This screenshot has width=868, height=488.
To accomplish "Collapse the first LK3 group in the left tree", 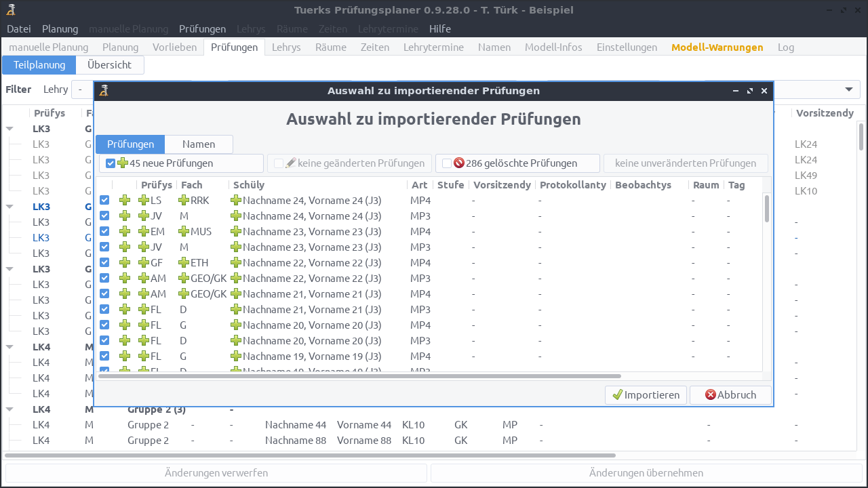I will click(x=9, y=128).
